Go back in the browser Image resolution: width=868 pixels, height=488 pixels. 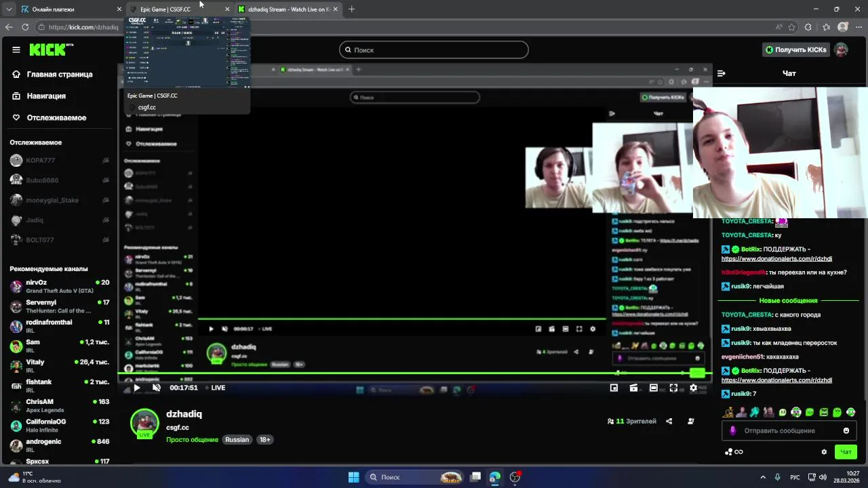(x=8, y=27)
